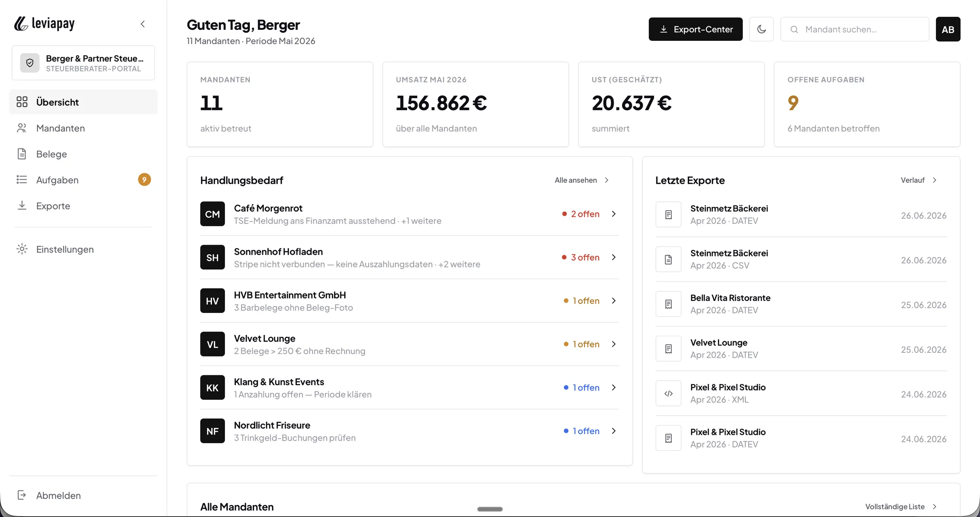Click the leviapay logo
This screenshot has height=517, width=980.
[x=45, y=24]
